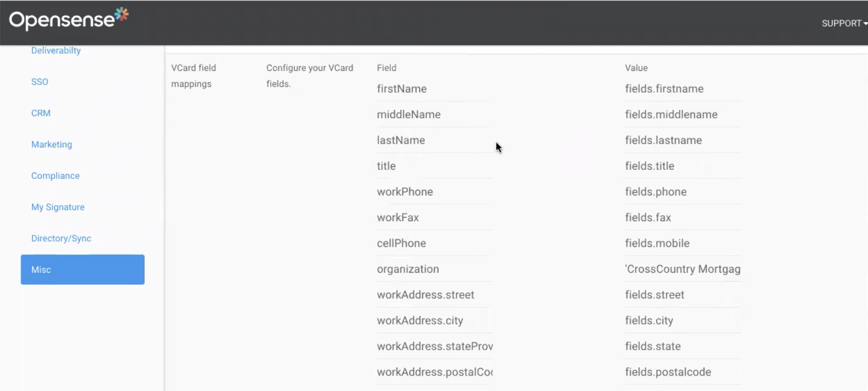Go to the CRM section
Screen dimensions: 868x391
tap(41, 113)
